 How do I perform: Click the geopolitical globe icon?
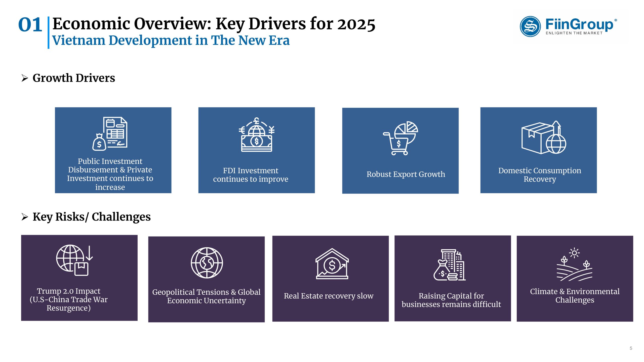tap(207, 263)
